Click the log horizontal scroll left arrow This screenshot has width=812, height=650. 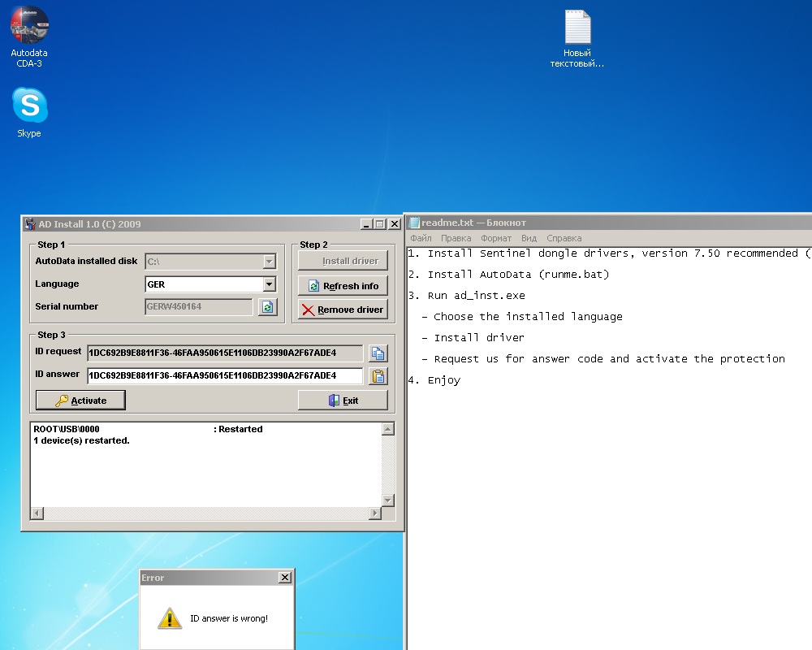pyautogui.click(x=37, y=513)
